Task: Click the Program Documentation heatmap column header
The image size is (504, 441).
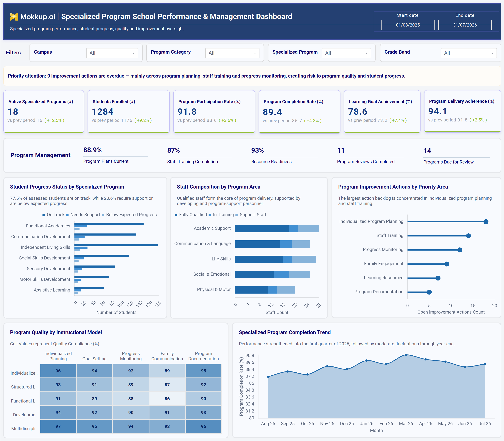Action: coord(204,356)
